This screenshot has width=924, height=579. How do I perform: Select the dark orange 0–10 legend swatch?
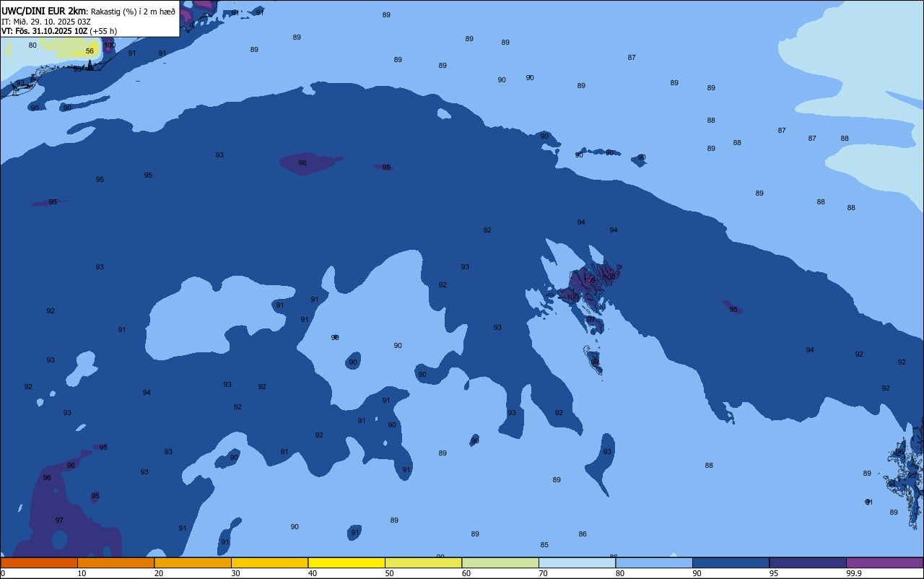pyautogui.click(x=39, y=562)
